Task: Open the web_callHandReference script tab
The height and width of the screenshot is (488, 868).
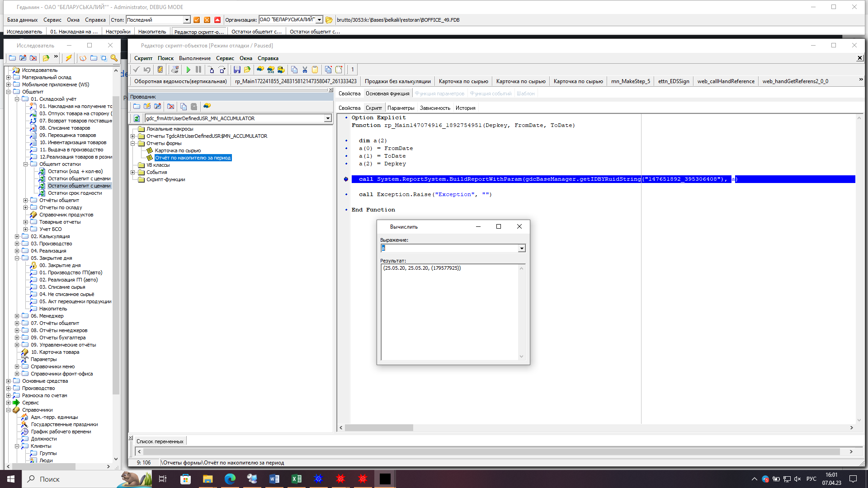Action: tap(726, 81)
